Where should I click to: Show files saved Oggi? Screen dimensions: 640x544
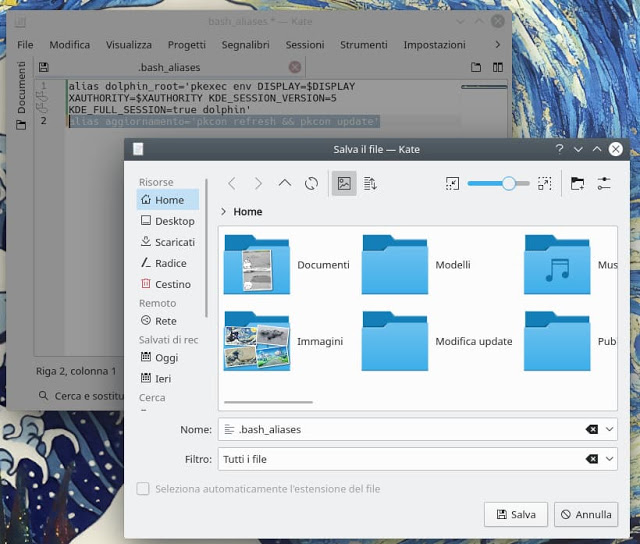point(168,358)
